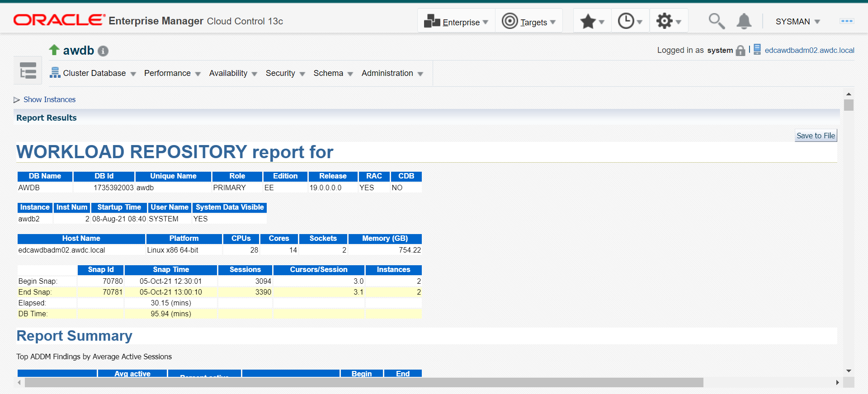Click the Platform value Linux x86 64-bit
This screenshot has width=868, height=394.
pos(173,250)
